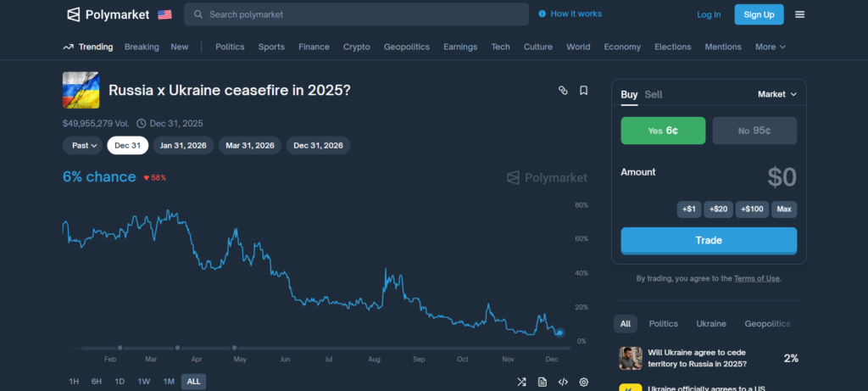Expand the Past dates dropdown
868x391 pixels.
(82, 145)
